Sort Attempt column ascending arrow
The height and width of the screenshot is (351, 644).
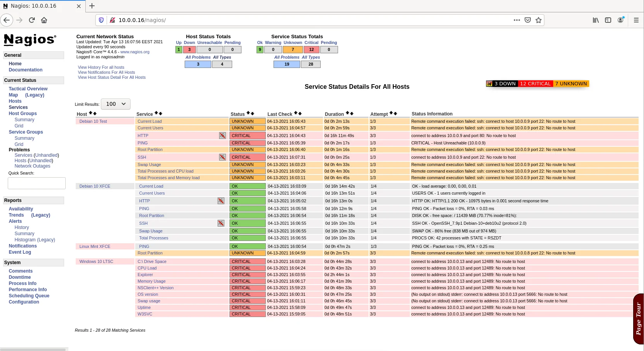(x=391, y=113)
